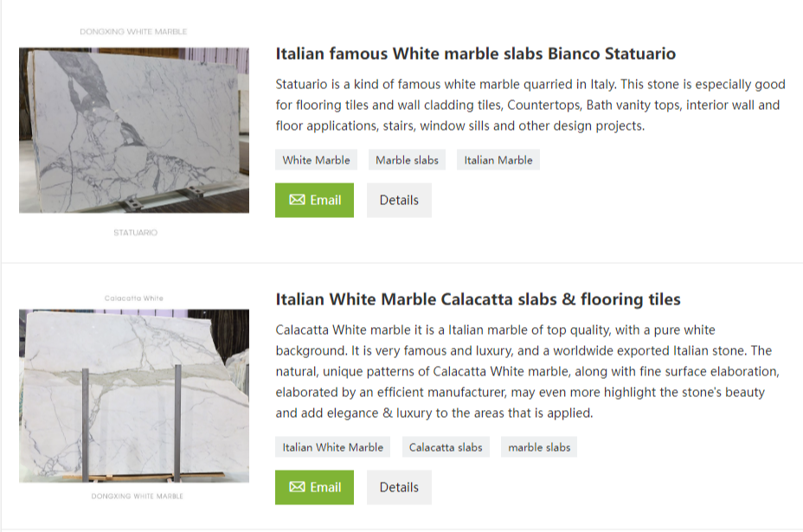Click the 'White Marble' tag
The image size is (803, 532).
click(x=316, y=159)
